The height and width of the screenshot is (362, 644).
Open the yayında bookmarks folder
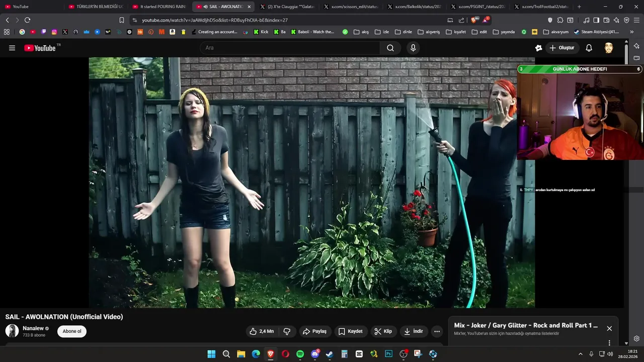[x=504, y=32]
